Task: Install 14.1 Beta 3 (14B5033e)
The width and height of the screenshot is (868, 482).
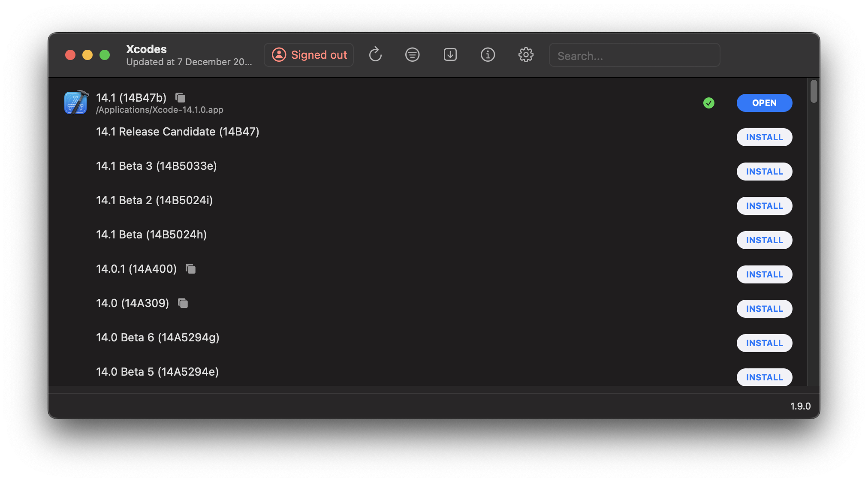Action: 764,172
